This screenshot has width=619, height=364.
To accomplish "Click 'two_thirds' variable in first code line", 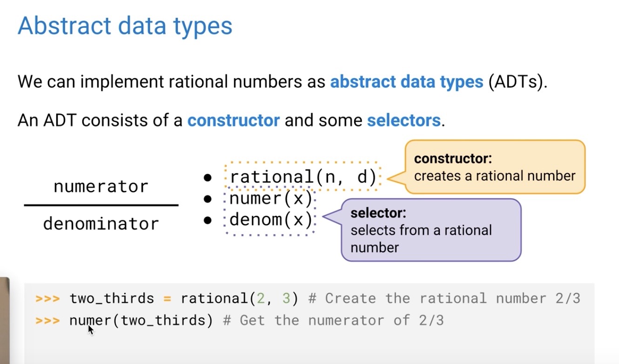I will point(112,298).
